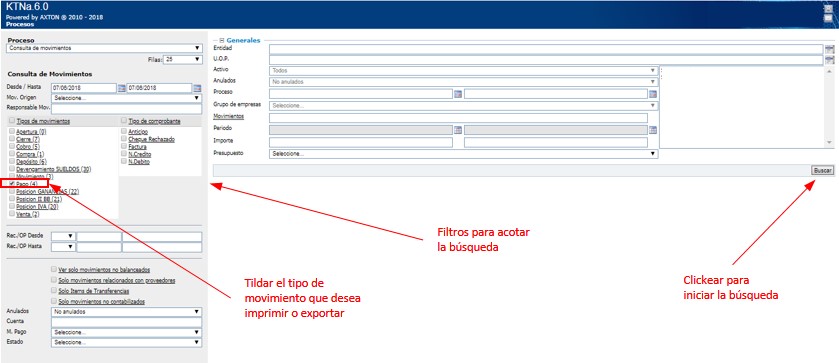Tick the Depósito (6) checkbox
The width and height of the screenshot is (839, 363).
[12, 161]
